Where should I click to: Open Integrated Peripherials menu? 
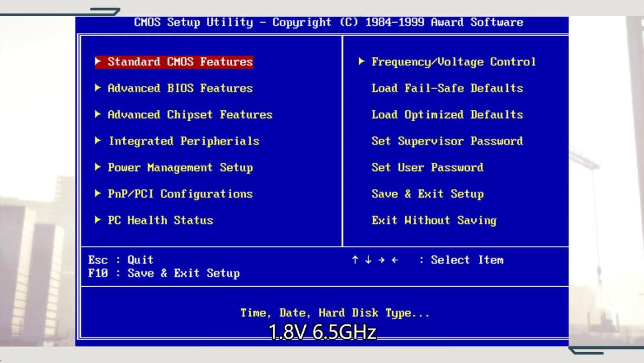[184, 141]
